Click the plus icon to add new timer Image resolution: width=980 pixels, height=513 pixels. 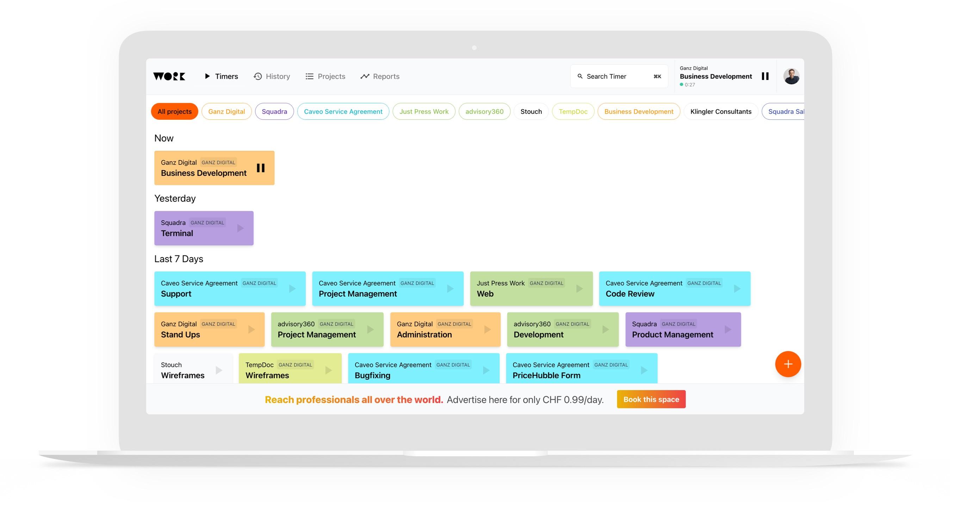point(788,364)
